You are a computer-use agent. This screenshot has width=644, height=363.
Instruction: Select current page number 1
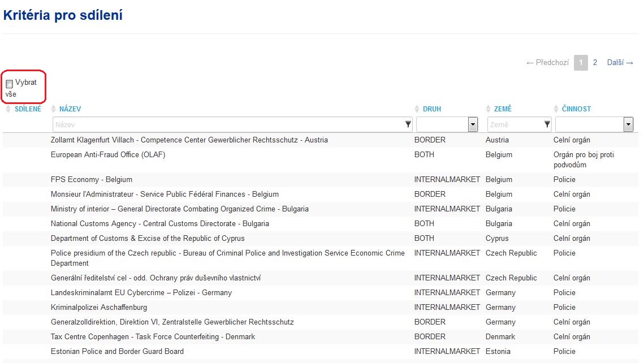[581, 62]
